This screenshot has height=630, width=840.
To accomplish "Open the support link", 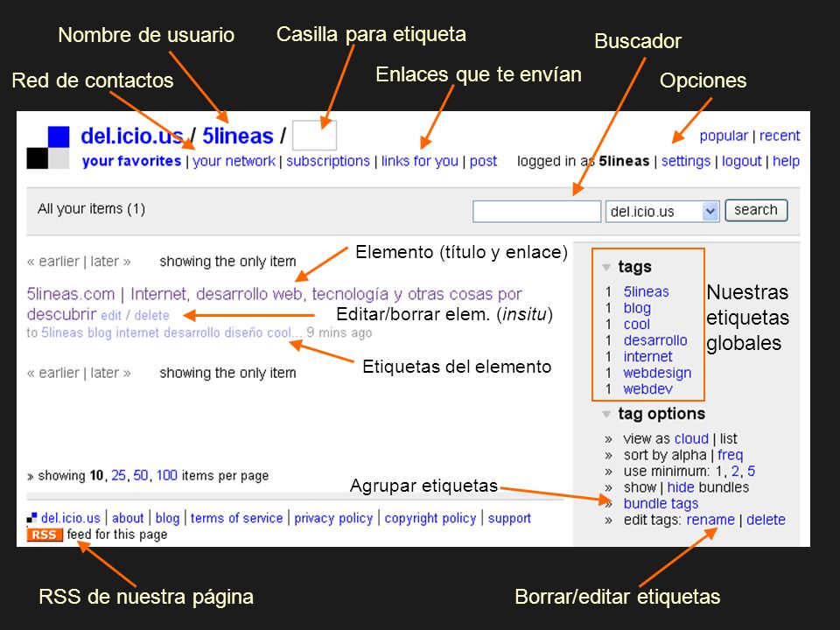I will (x=509, y=518).
